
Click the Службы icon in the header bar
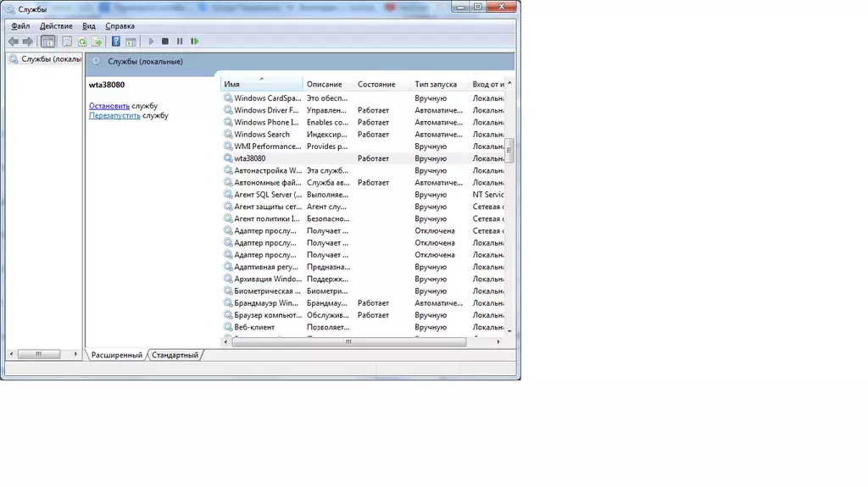click(97, 62)
